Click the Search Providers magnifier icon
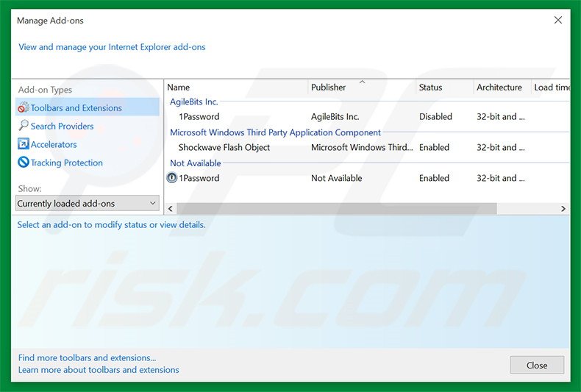The width and height of the screenshot is (581, 392). (x=24, y=126)
